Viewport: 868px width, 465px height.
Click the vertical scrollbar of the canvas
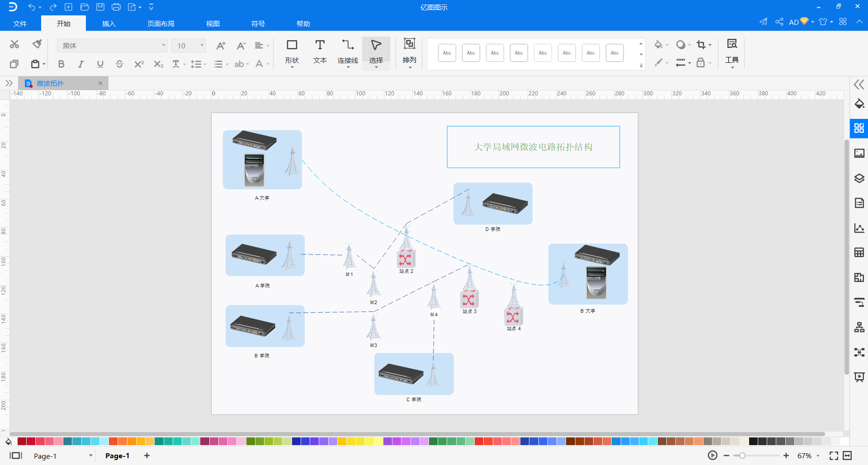click(846, 258)
